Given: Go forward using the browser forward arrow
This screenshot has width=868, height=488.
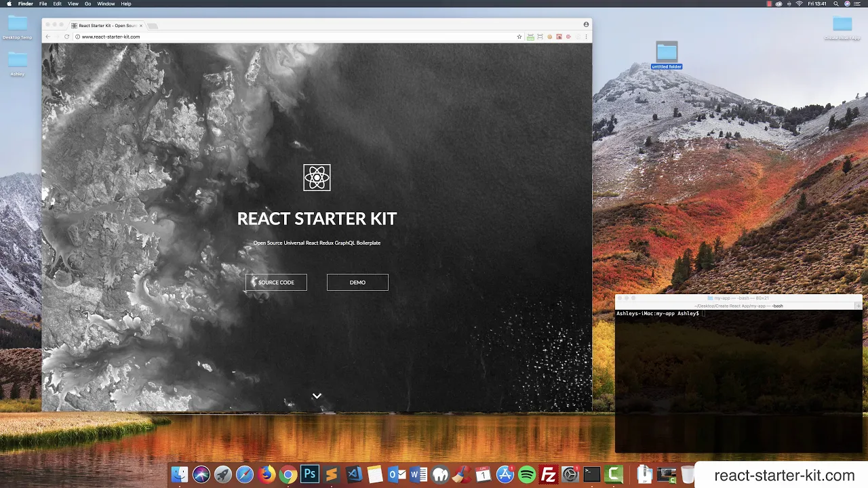Looking at the screenshot, I should [x=57, y=37].
